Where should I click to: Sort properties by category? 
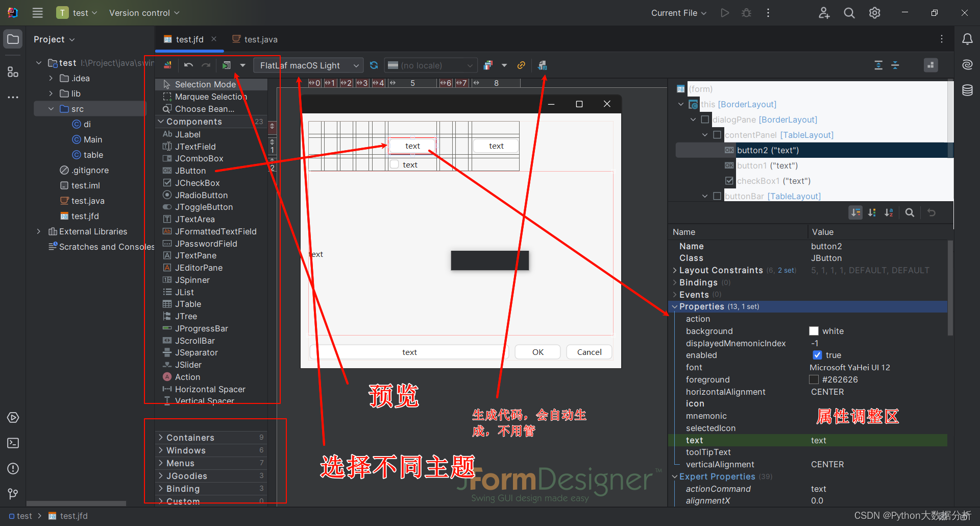pyautogui.click(x=855, y=212)
